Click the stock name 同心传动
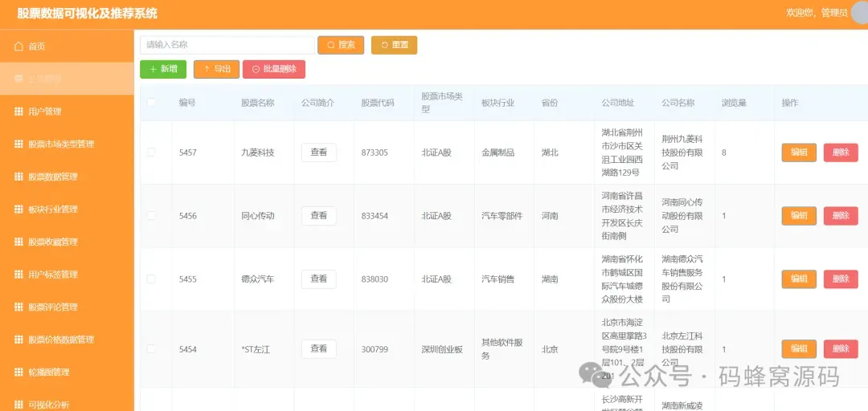Image resolution: width=868 pixels, height=411 pixels. tap(257, 216)
